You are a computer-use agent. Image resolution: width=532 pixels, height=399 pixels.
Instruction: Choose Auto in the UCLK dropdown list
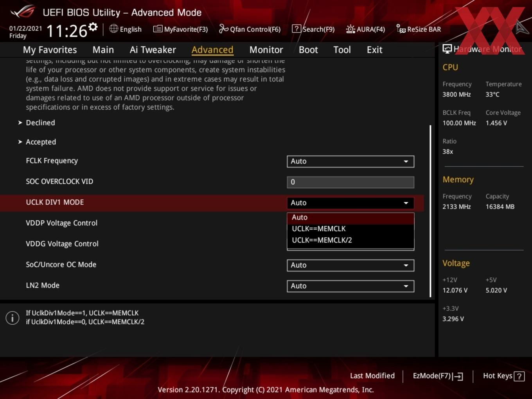[350, 217]
